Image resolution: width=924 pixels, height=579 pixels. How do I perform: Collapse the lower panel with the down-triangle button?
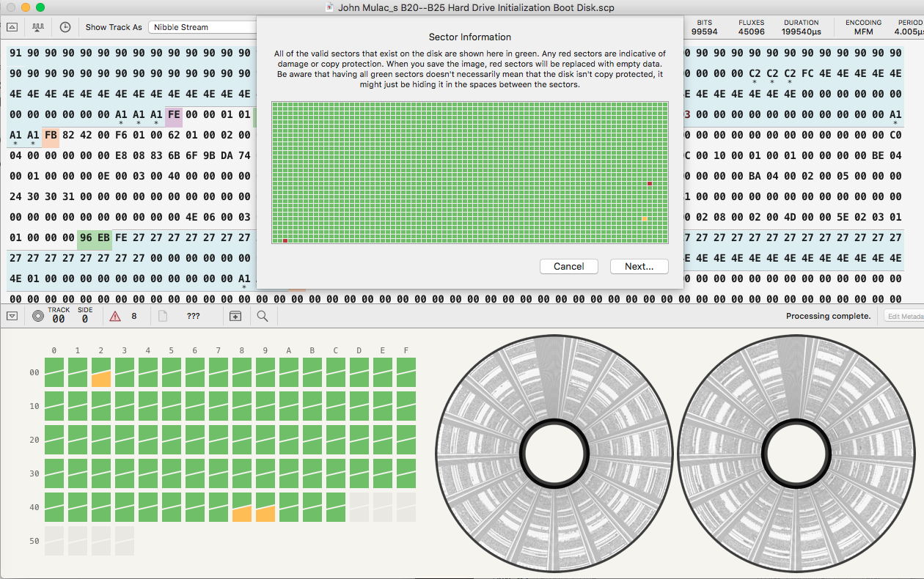tap(12, 316)
